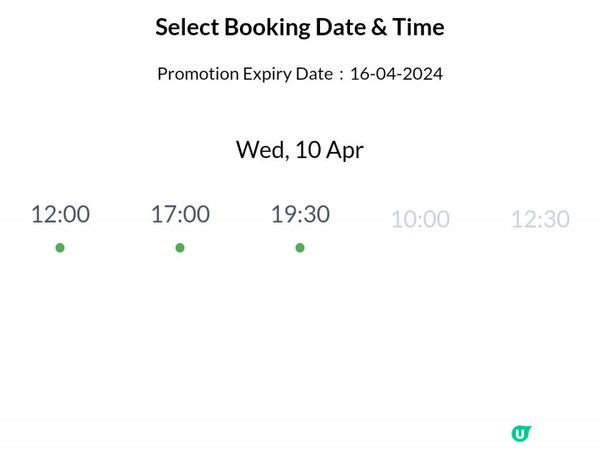Click the "10 Apr" date text
This screenshot has height=450, width=600.
pos(329,150)
